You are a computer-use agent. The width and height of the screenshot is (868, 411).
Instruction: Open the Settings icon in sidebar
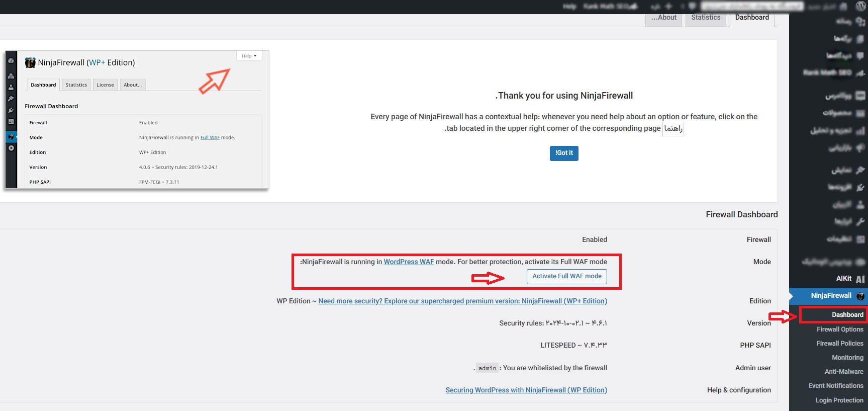coord(860,239)
